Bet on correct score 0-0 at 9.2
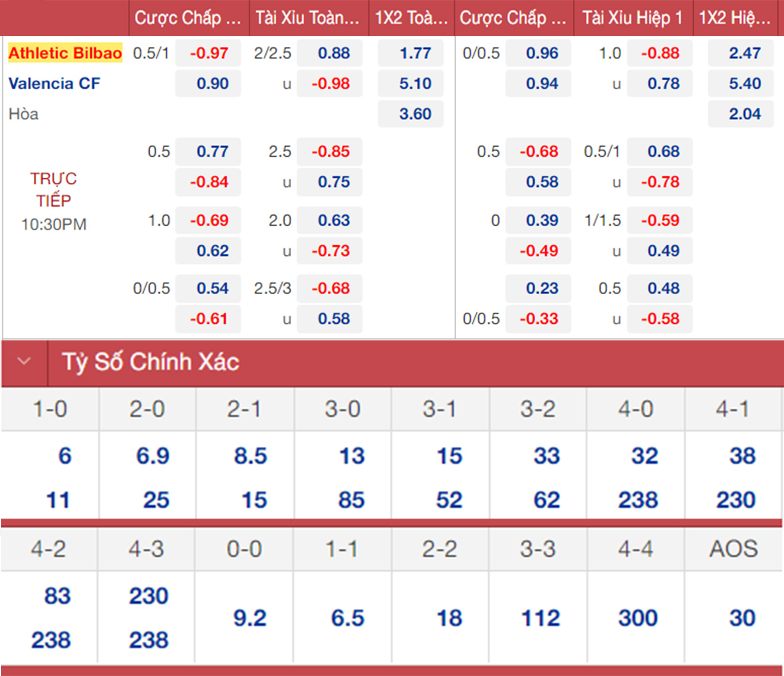This screenshot has width=784, height=676. click(x=249, y=618)
